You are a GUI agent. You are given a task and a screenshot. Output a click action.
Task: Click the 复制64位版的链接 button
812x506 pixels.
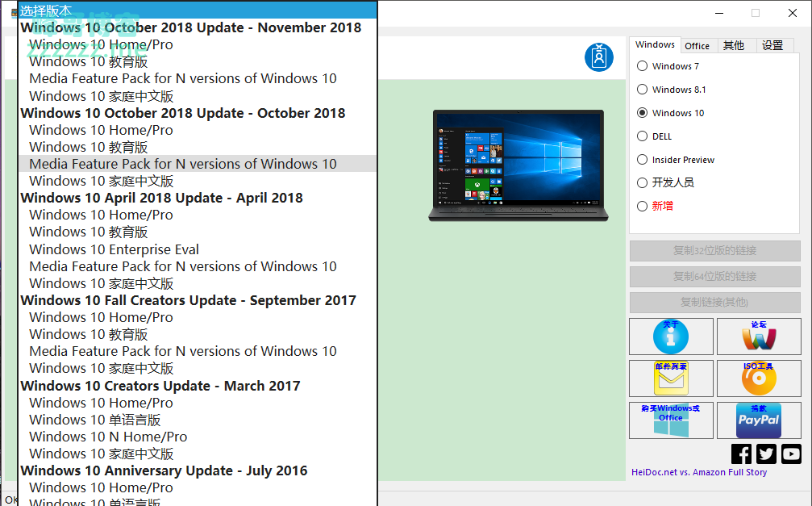click(x=714, y=276)
